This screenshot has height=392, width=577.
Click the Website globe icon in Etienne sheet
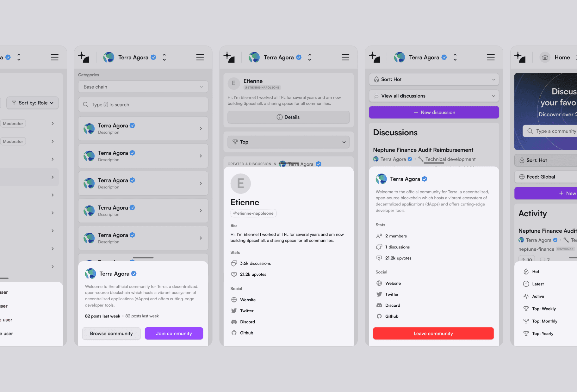[234, 300]
